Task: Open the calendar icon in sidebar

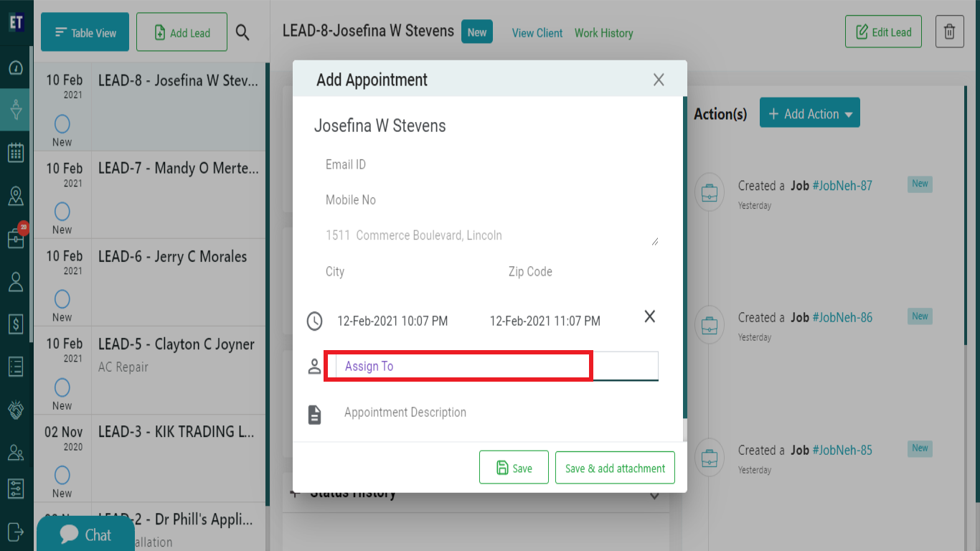Action: coord(16,152)
